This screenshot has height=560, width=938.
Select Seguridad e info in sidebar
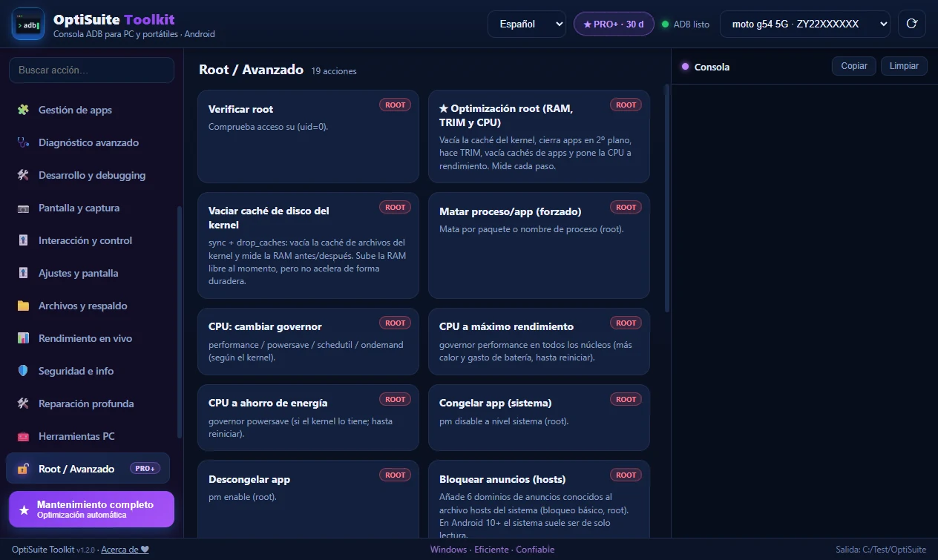[88, 371]
